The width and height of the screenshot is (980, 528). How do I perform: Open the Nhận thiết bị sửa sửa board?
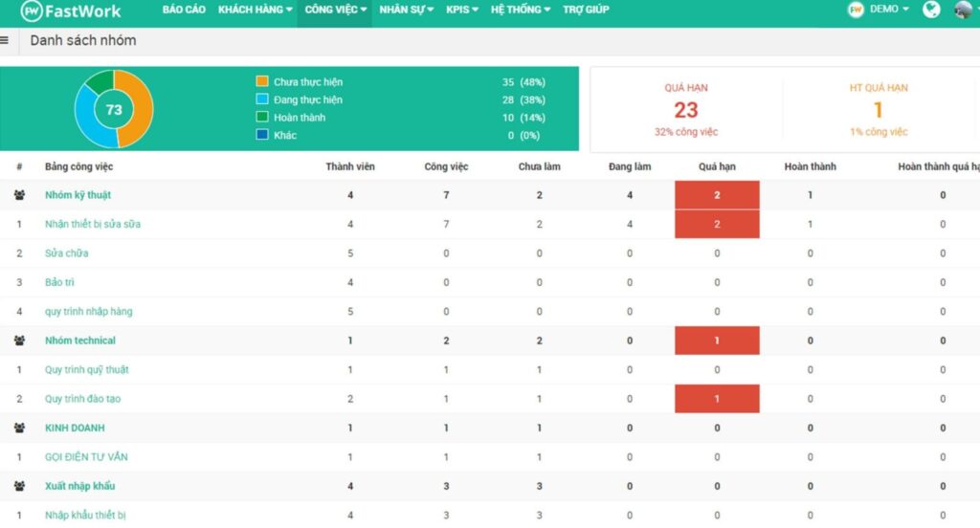pyautogui.click(x=93, y=224)
